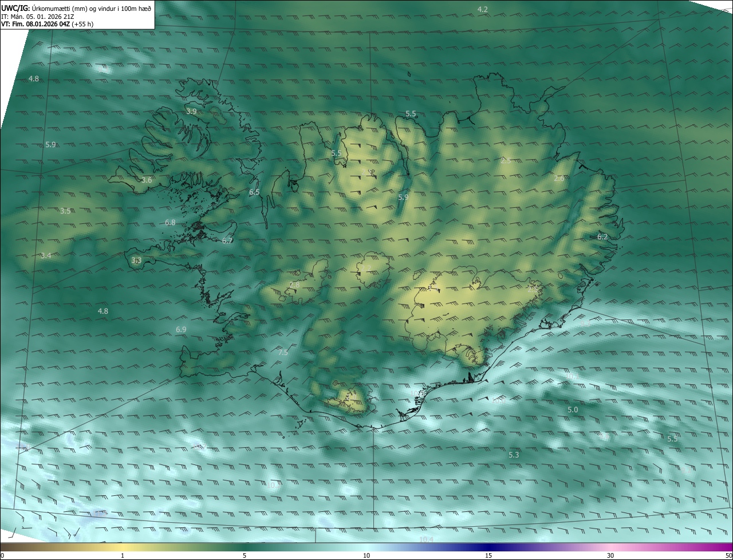733x560 pixels.
Task: Pick the yellow colour band above tick 1
Action: [123, 547]
